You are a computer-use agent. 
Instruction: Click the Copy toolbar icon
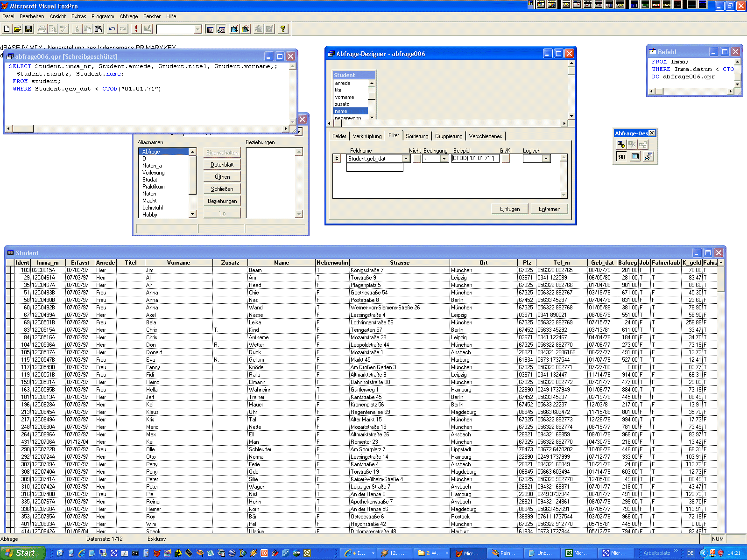pos(87,29)
